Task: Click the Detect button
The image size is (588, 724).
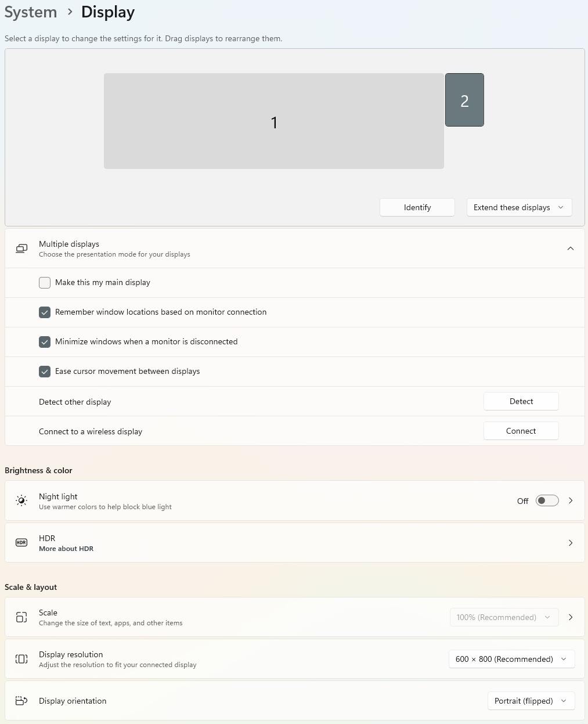Action: (521, 401)
